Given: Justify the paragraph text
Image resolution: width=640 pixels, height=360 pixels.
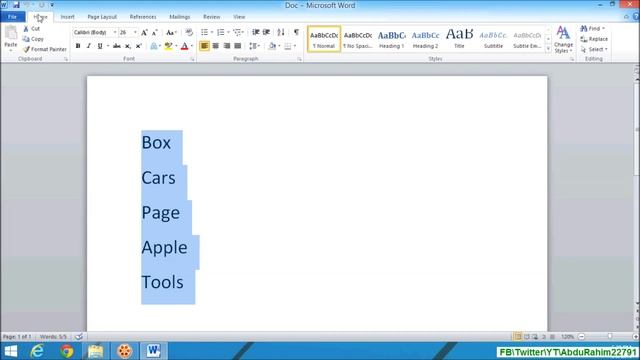Looking at the screenshot, I should point(238,46).
